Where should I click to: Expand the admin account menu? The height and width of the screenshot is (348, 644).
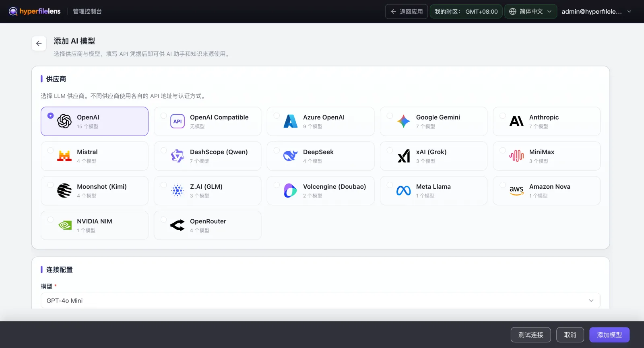tap(597, 12)
